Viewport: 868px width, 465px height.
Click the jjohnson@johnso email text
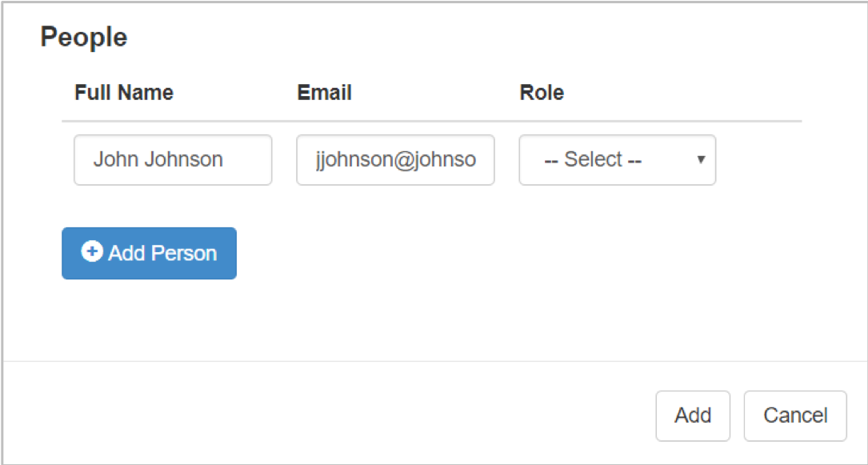coord(395,159)
